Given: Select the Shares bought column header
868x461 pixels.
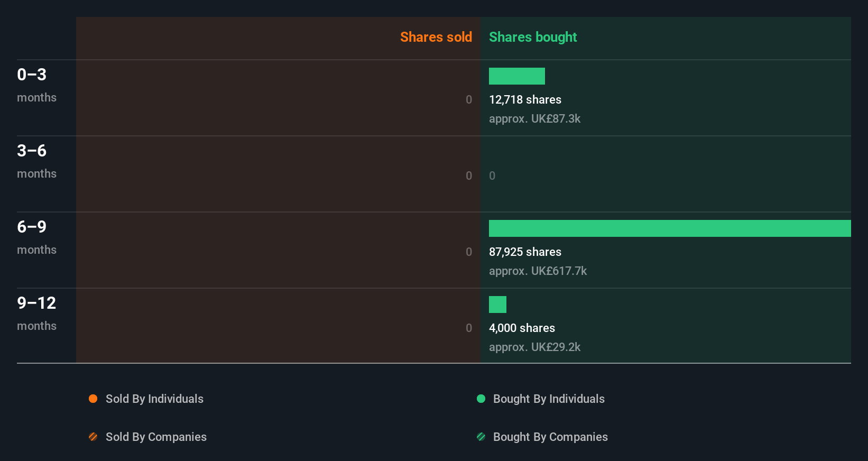Looking at the screenshot, I should coord(533,37).
